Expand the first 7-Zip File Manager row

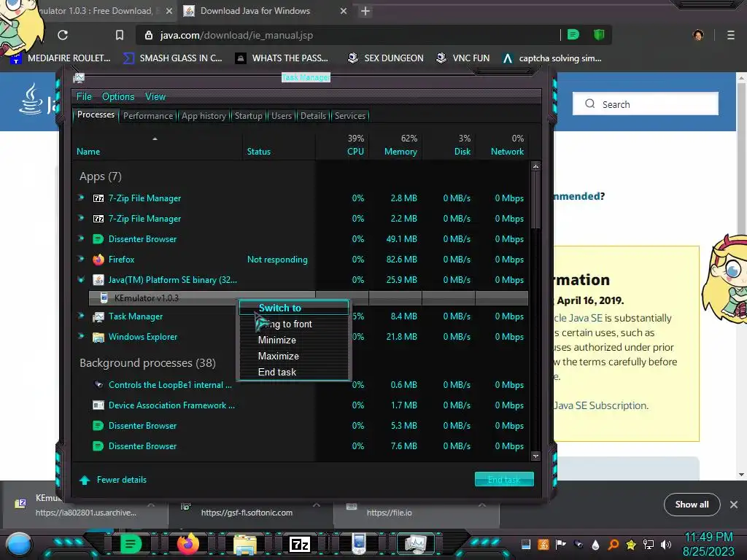point(81,198)
